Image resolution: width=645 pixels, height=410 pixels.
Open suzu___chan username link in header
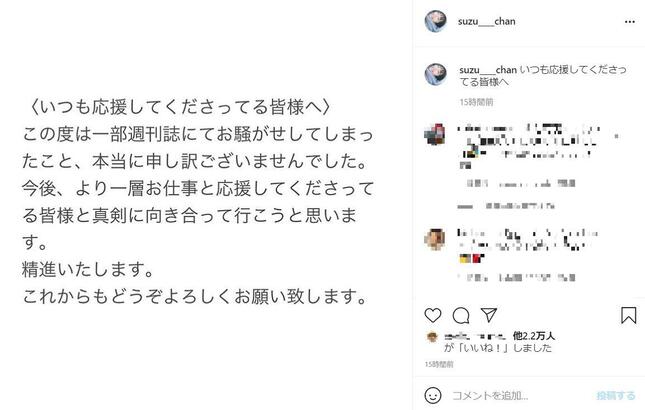point(487,21)
